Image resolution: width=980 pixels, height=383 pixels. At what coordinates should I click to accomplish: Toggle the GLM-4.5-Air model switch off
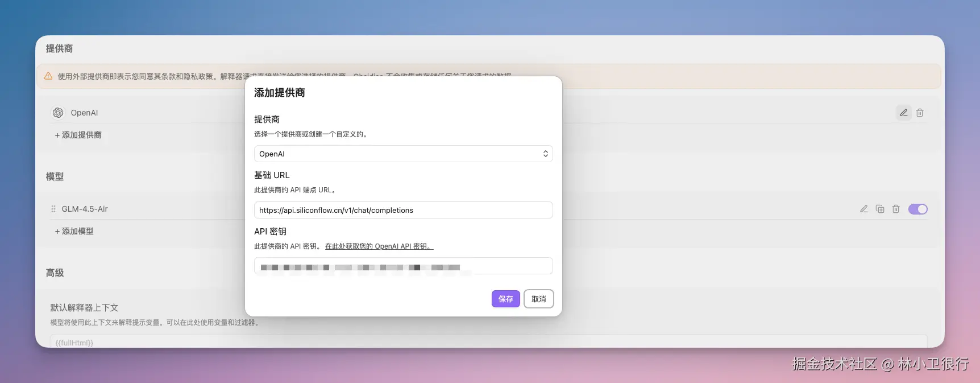click(x=917, y=209)
